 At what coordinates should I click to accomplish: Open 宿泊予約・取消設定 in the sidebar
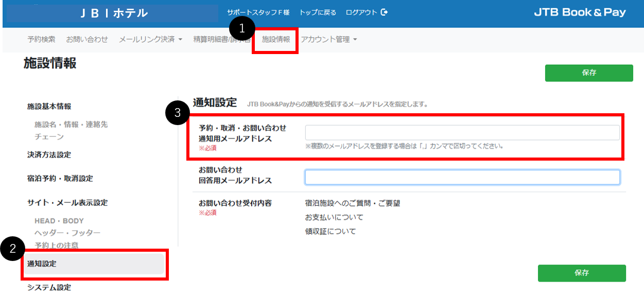(x=60, y=179)
